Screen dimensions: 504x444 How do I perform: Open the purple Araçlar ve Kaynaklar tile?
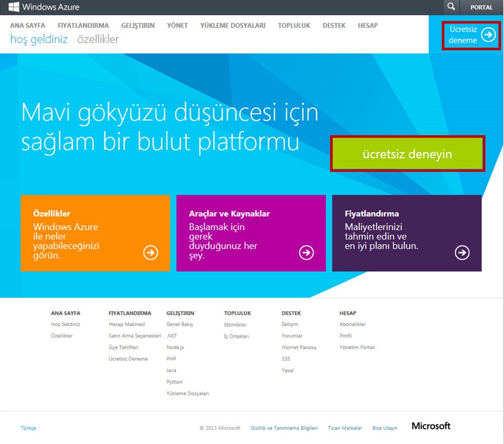pyautogui.click(x=251, y=233)
